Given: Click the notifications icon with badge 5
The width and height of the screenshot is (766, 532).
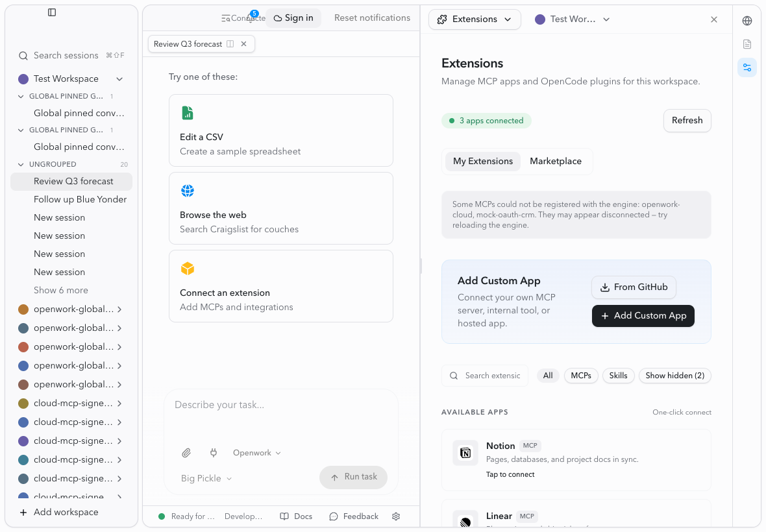Looking at the screenshot, I should pyautogui.click(x=252, y=18).
